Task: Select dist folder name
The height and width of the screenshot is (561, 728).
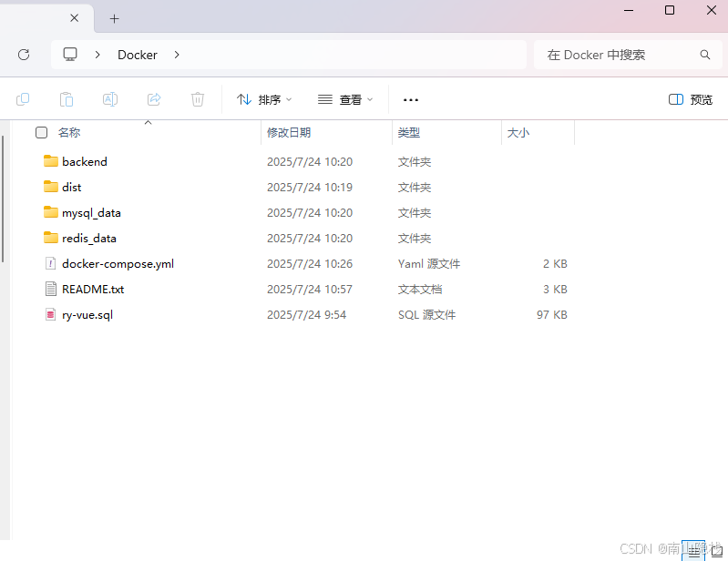Action: [x=71, y=187]
